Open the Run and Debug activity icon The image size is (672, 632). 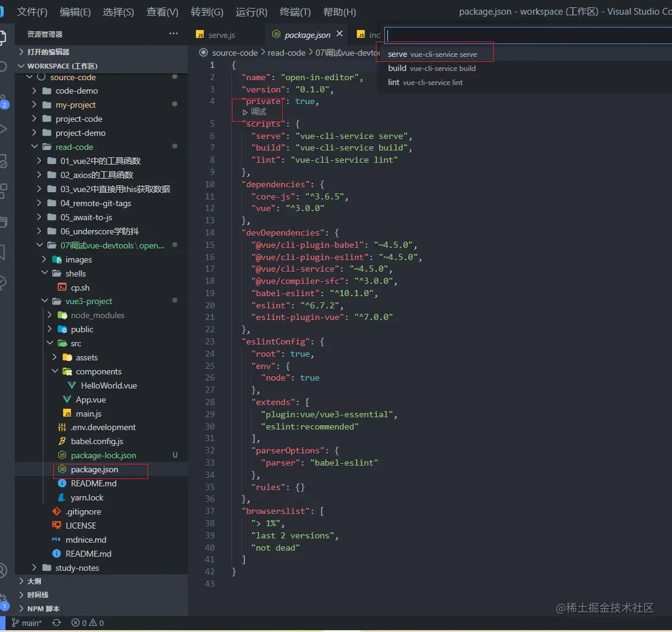tap(2, 128)
